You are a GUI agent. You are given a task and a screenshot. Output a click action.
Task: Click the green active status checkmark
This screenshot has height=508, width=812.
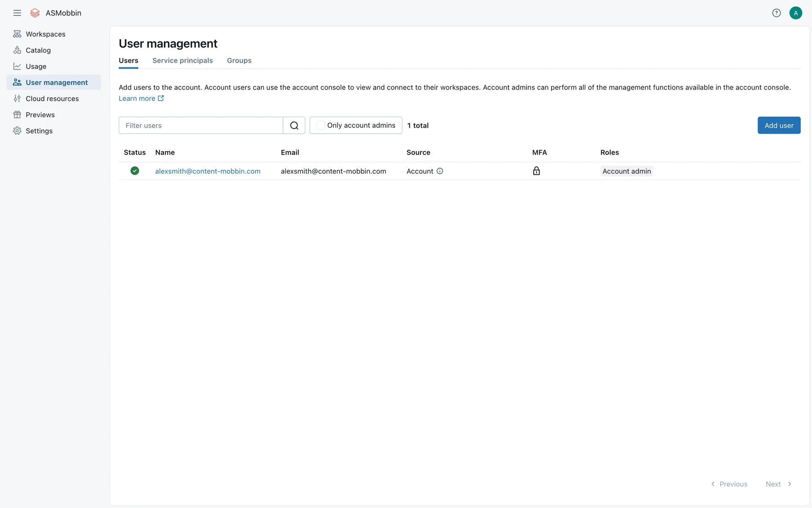coord(134,171)
